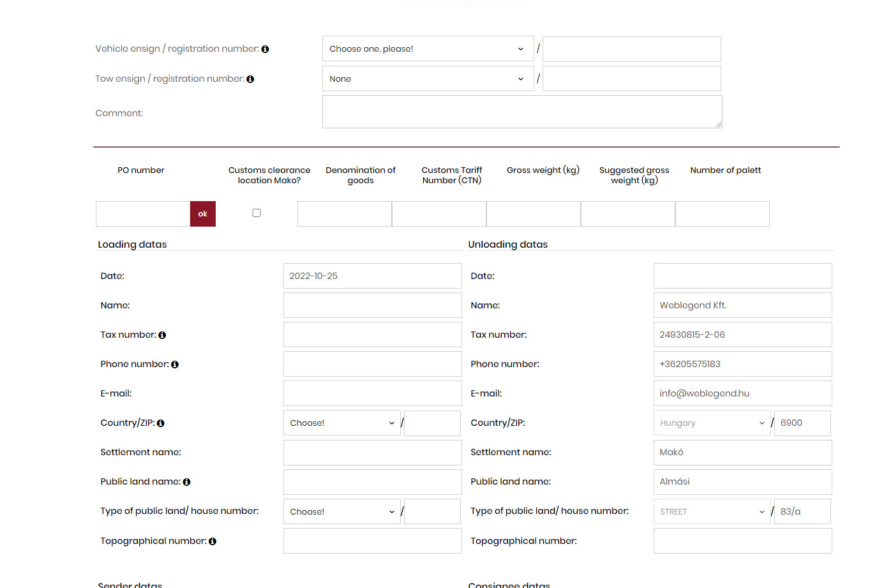
Task: Click info icon next to Public land name
Action: click(x=186, y=482)
